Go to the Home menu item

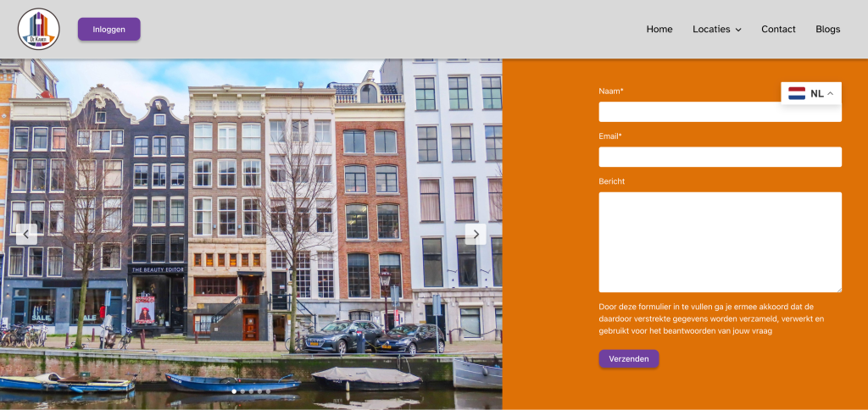click(659, 29)
